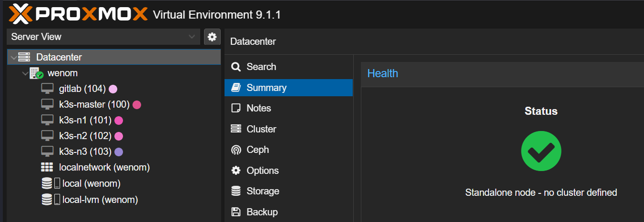Click the gitlab VM monitor icon
This screenshot has height=222, width=644.
coord(47,89)
